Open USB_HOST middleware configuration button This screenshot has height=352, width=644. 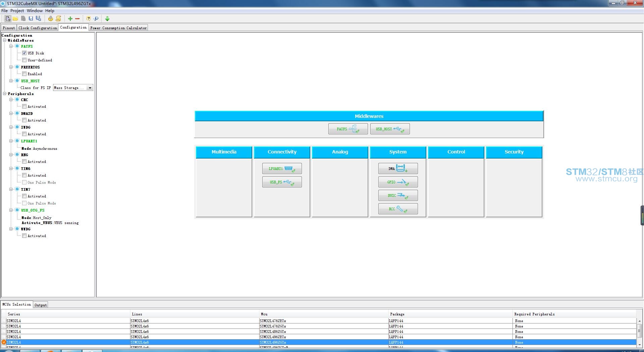(390, 129)
